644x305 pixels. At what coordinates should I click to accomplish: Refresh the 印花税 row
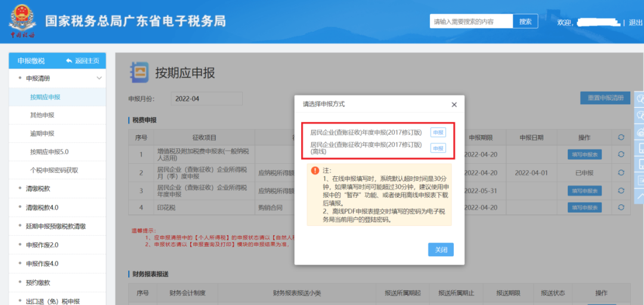click(x=621, y=207)
